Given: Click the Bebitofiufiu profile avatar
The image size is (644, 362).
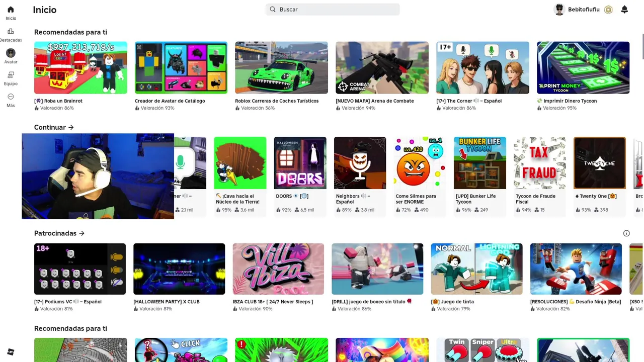Looking at the screenshot, I should 559,10.
